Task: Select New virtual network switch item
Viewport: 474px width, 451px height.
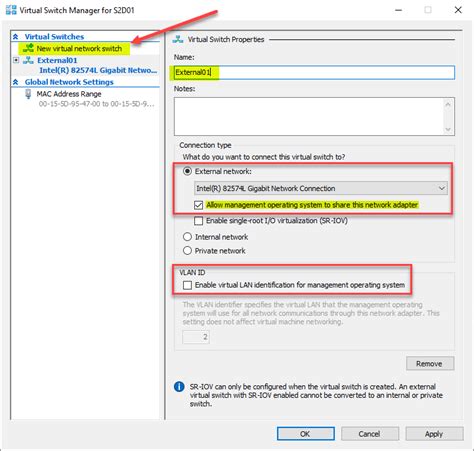Action: pos(79,48)
